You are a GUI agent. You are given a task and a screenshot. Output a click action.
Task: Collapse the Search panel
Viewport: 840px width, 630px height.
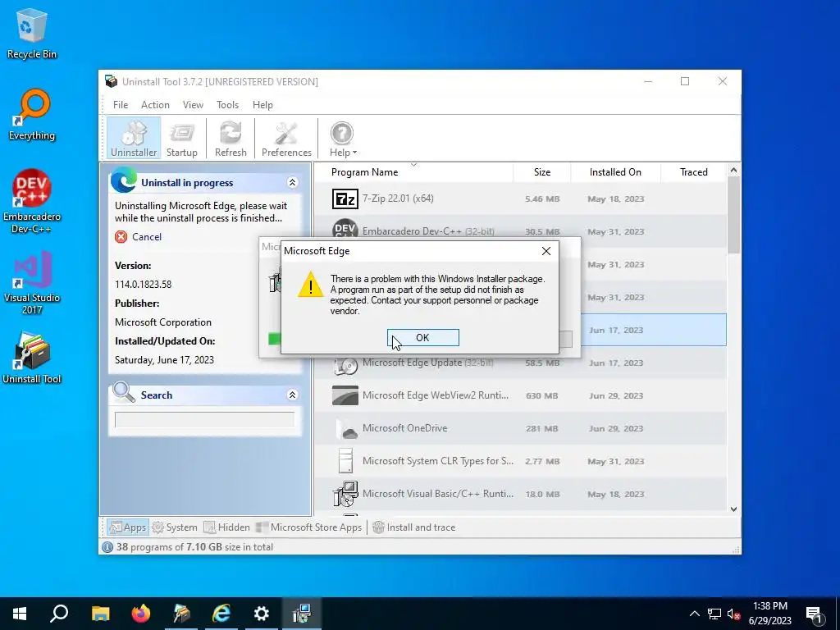[x=293, y=395]
